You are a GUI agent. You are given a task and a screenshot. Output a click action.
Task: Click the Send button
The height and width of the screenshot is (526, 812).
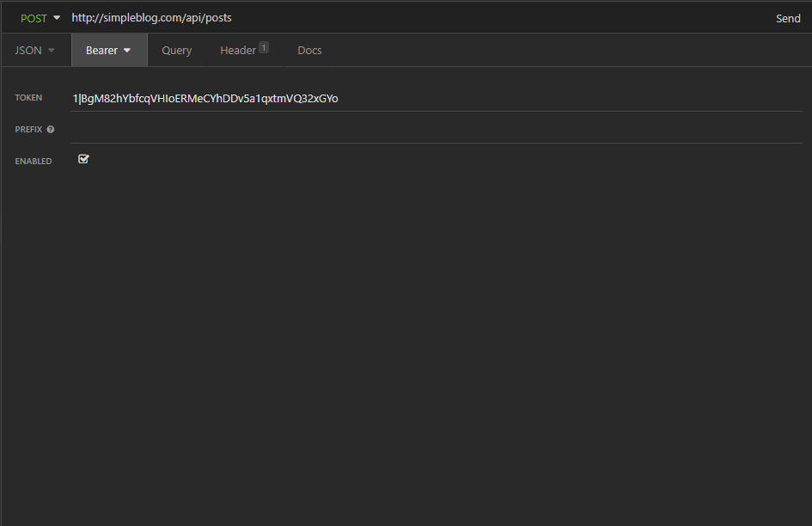tap(788, 18)
